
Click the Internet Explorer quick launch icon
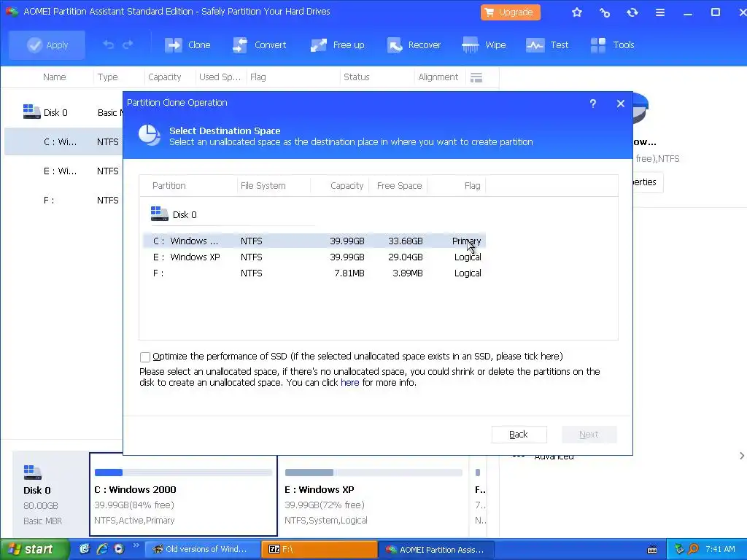pyautogui.click(x=102, y=550)
